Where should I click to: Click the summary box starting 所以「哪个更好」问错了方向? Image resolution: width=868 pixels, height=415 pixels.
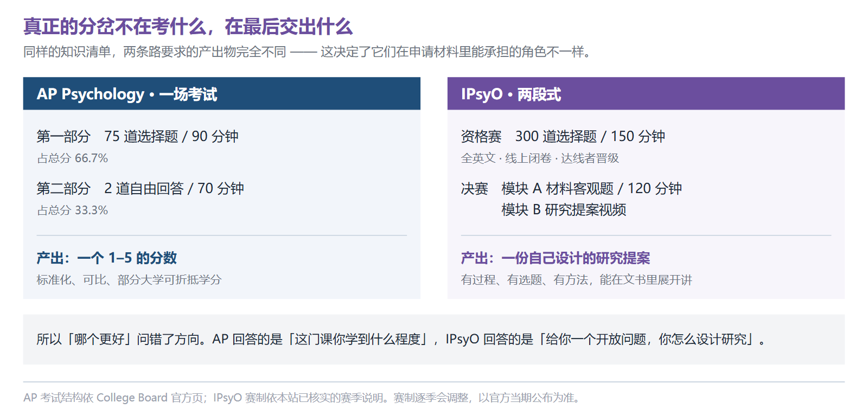point(433,339)
